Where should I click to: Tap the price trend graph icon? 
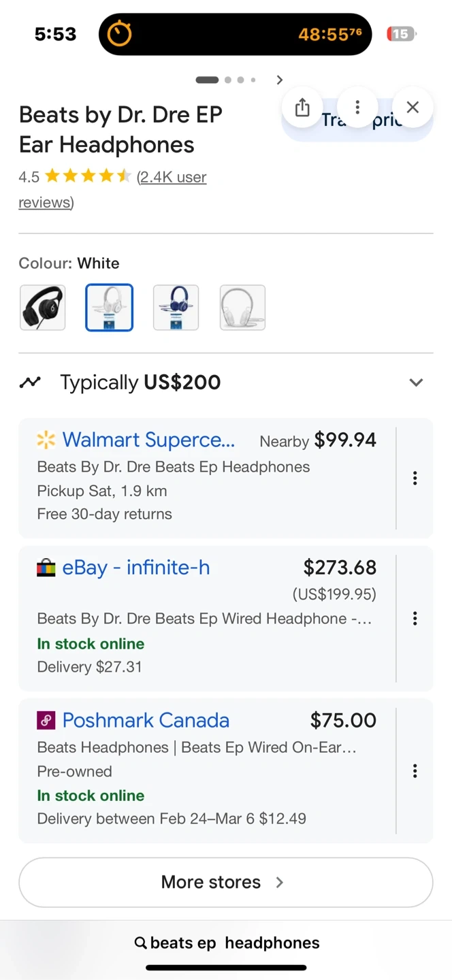(30, 382)
